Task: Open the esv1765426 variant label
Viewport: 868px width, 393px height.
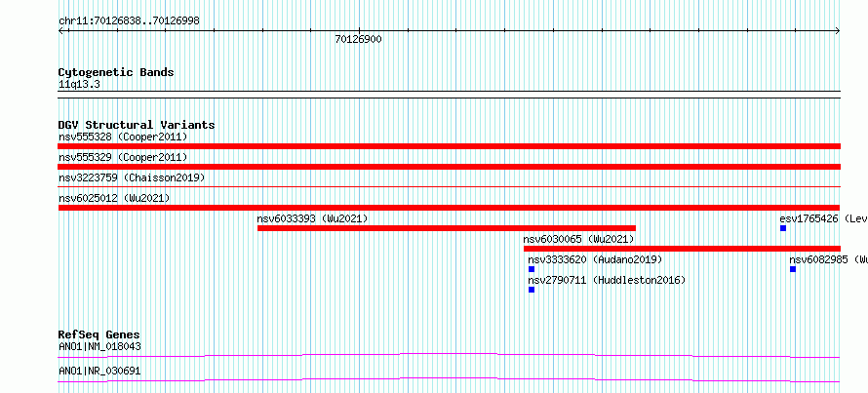Action: 824,218
